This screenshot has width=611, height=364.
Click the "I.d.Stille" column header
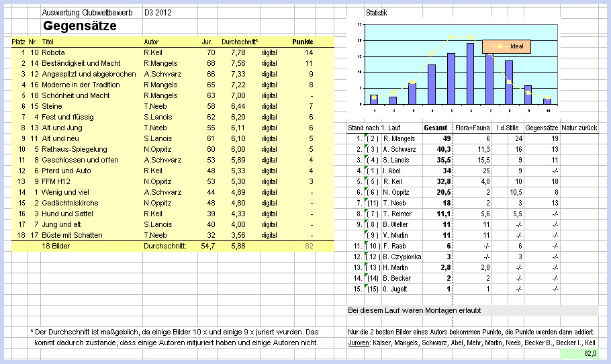pos(508,127)
